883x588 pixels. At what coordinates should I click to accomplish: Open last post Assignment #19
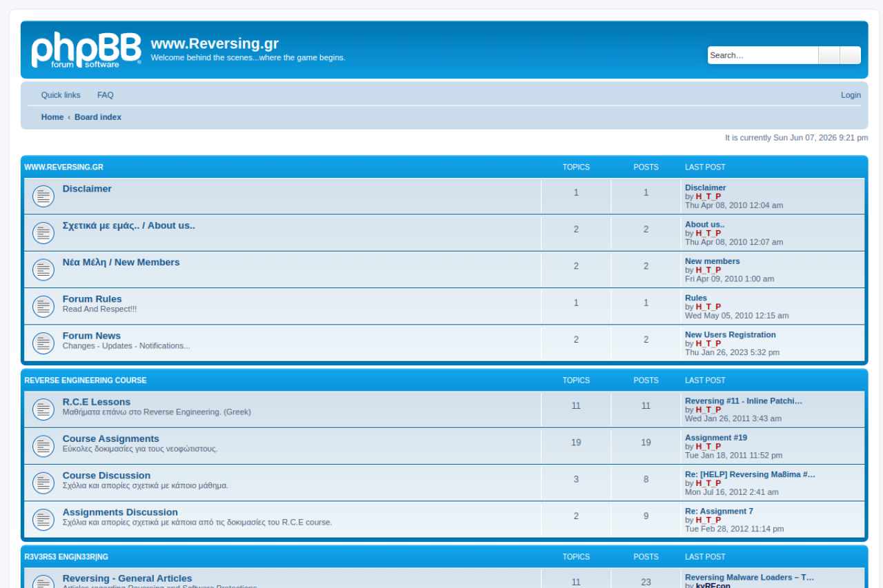point(716,438)
